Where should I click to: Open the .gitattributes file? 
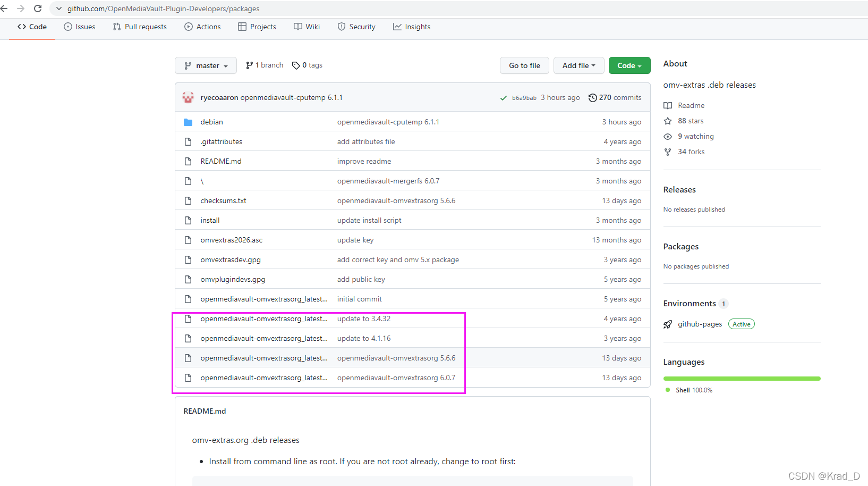(221, 141)
